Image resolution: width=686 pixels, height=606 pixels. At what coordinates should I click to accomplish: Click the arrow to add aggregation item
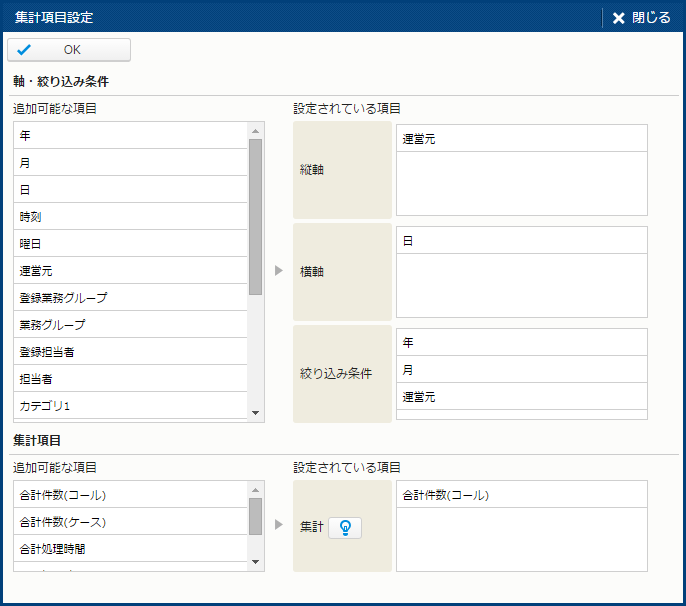[279, 524]
